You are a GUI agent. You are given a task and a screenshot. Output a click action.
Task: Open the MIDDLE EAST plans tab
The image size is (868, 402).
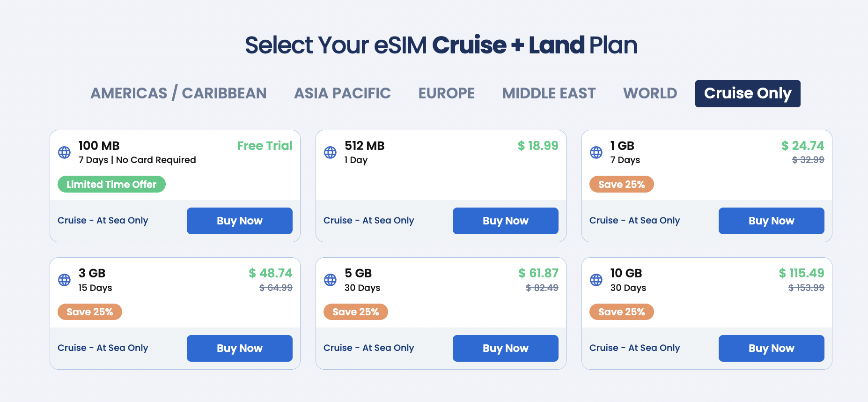point(548,93)
